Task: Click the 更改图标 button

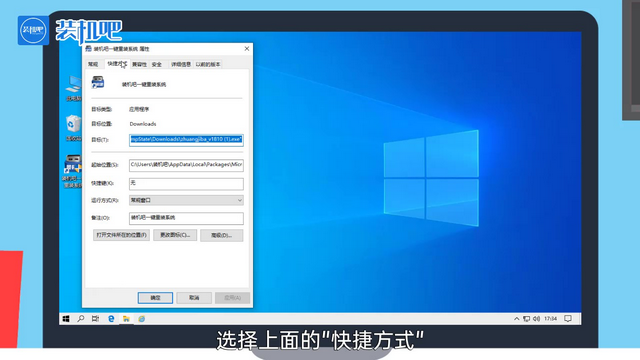Action: (175, 235)
